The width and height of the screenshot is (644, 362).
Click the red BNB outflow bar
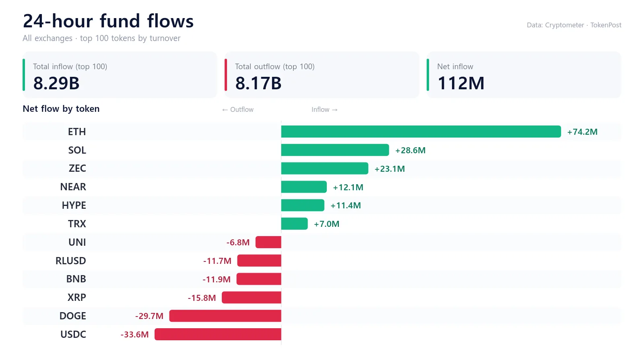click(x=259, y=279)
